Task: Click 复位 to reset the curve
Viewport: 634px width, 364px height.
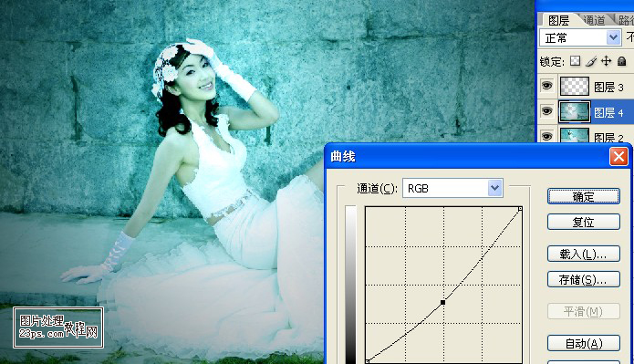Action: 584,222
